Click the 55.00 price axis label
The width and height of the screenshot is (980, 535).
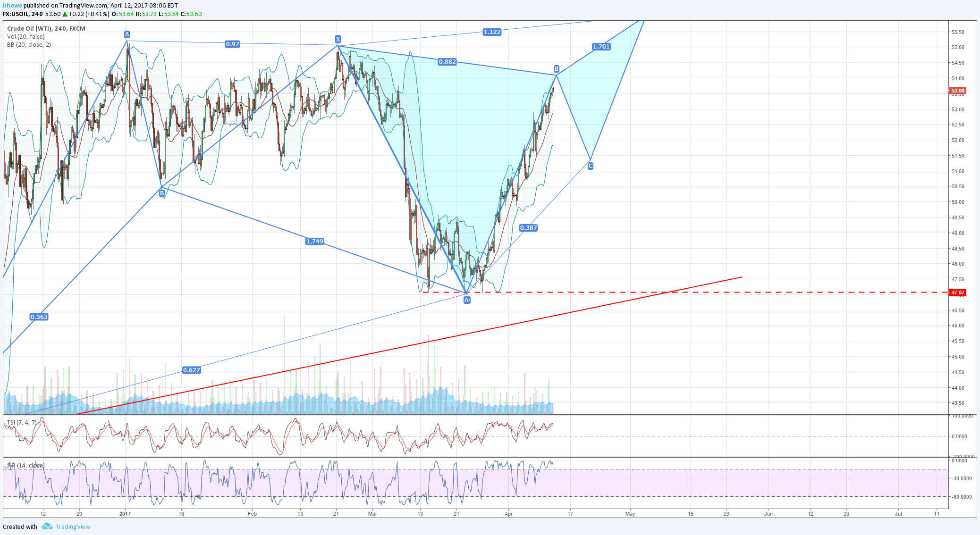click(x=958, y=48)
